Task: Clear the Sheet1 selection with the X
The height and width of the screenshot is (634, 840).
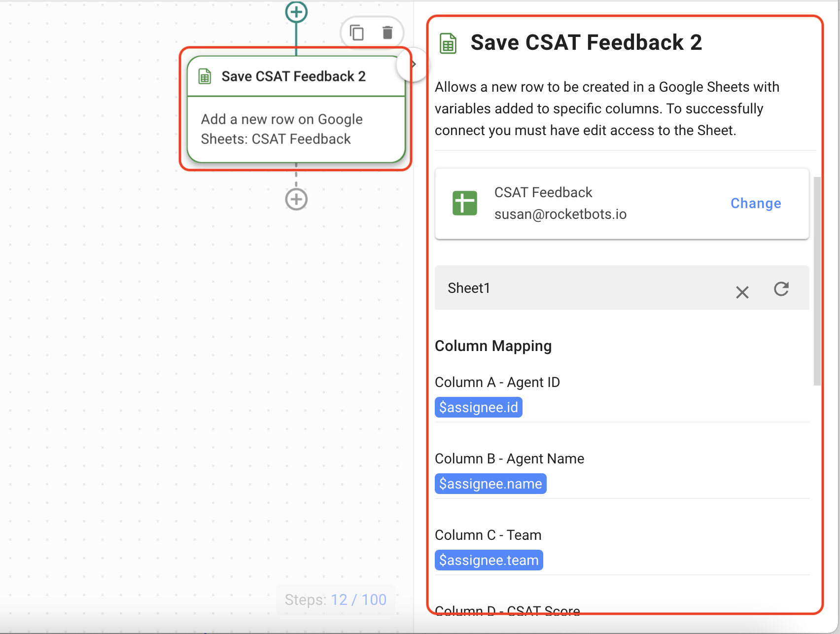Action: point(742,292)
